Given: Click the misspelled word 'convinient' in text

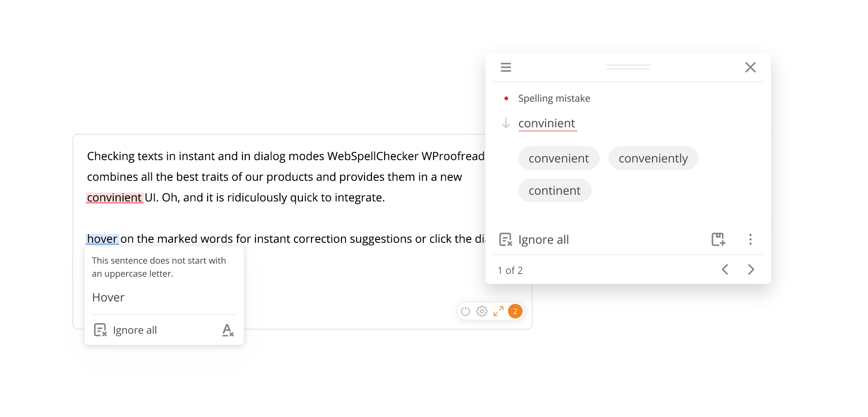Looking at the screenshot, I should 115,198.
